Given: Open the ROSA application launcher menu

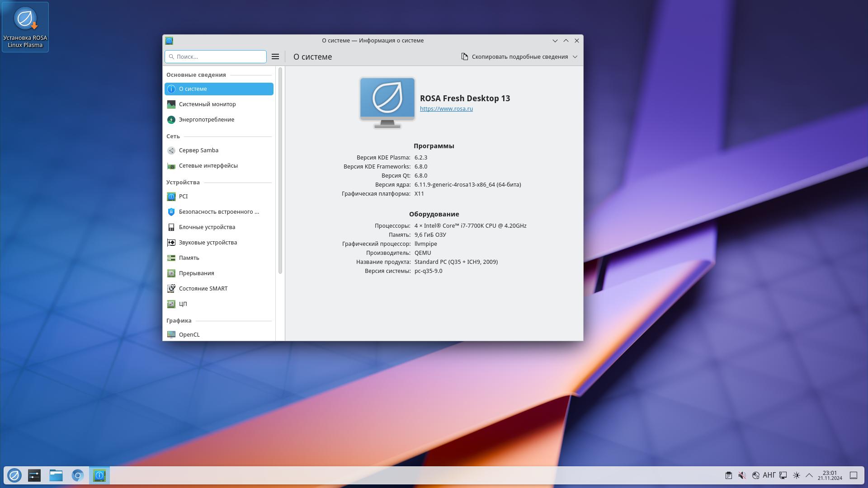Looking at the screenshot, I should [x=14, y=475].
